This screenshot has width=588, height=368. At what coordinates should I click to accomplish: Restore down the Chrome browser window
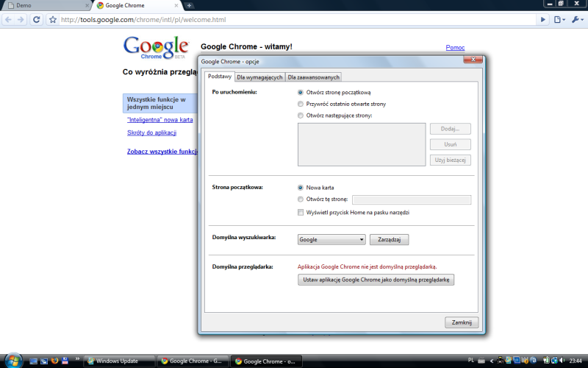coord(561,4)
